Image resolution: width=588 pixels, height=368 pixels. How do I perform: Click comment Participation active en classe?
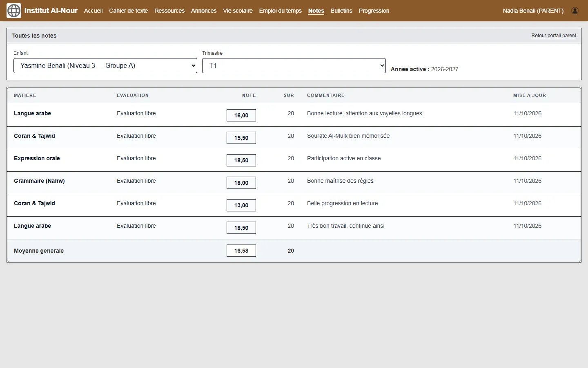(x=344, y=158)
